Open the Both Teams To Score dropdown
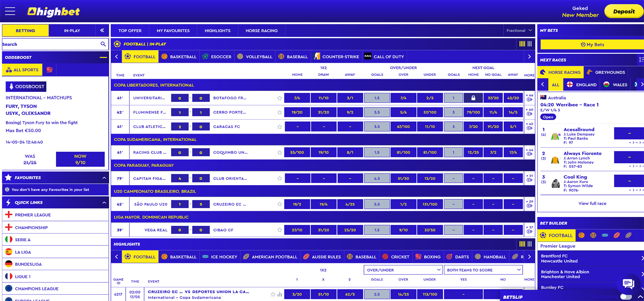Viewport: 644px width, 301px height. tap(483, 270)
